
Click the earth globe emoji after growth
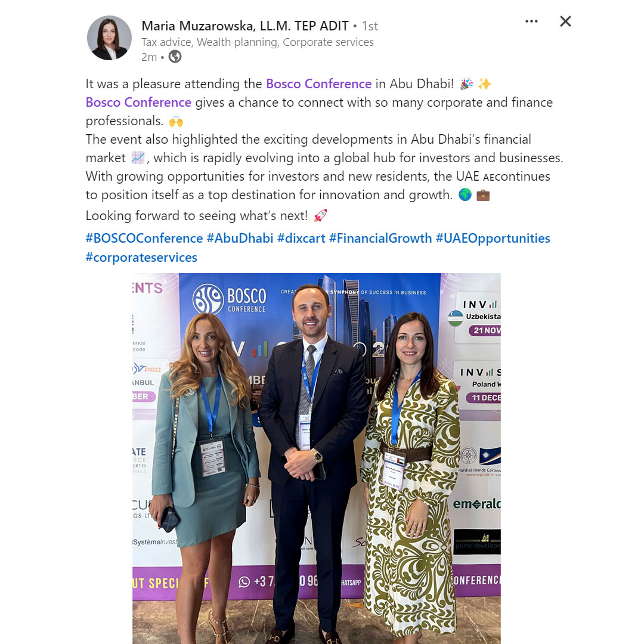click(x=465, y=194)
